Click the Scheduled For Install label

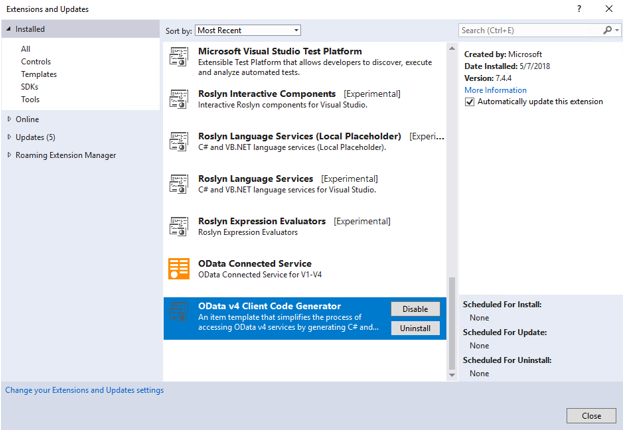pos(502,305)
